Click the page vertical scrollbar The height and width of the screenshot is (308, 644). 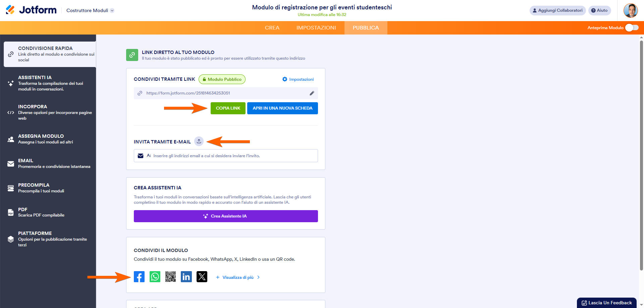pyautogui.click(x=641, y=154)
